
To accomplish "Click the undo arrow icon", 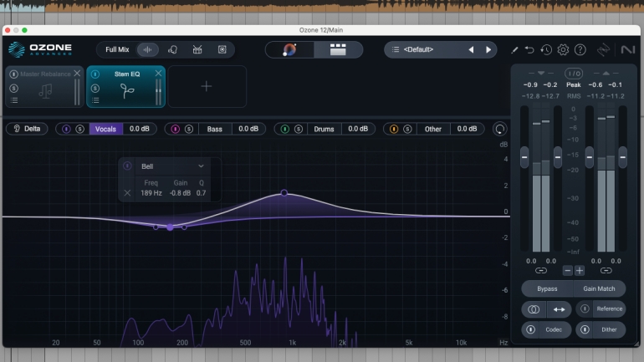I will (x=529, y=50).
